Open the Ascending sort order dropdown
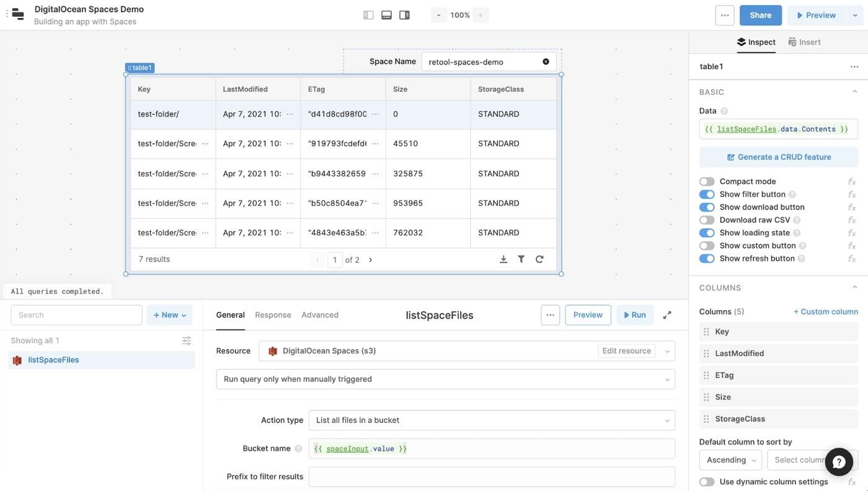The height and width of the screenshot is (491, 868). pyautogui.click(x=730, y=460)
